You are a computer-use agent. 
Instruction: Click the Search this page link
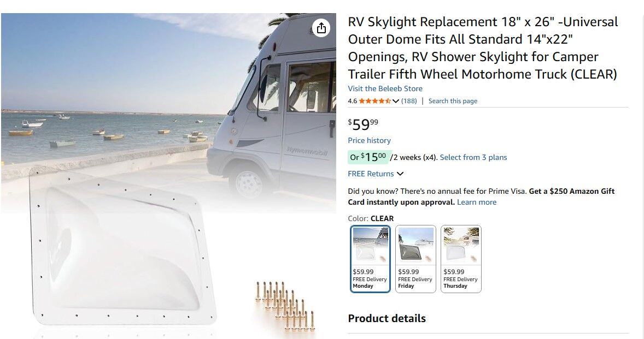click(x=453, y=101)
